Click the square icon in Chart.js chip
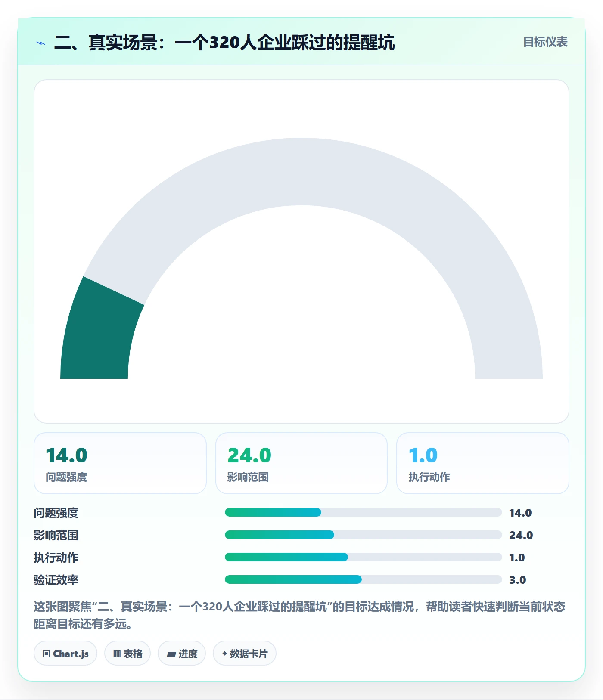This screenshot has height=700, width=603. (47, 654)
